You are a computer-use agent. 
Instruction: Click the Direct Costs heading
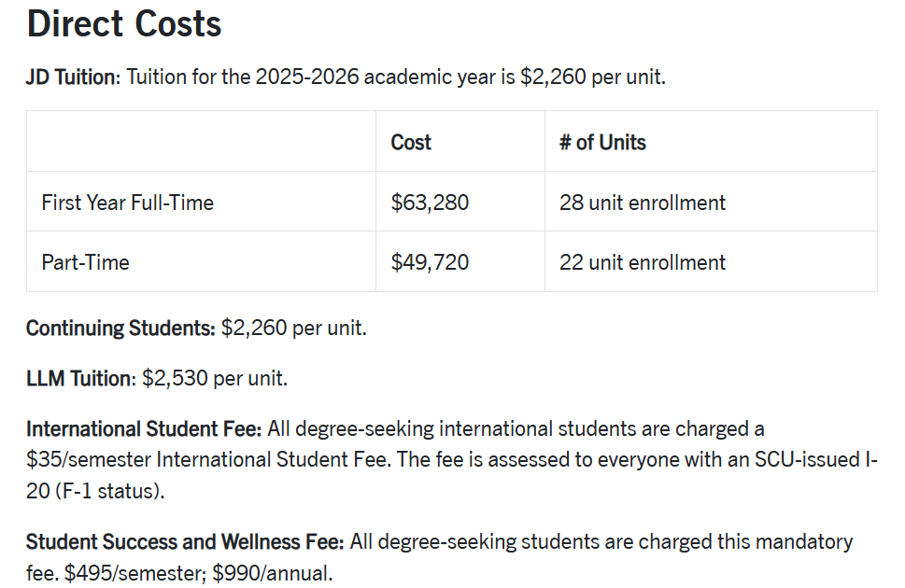(124, 23)
